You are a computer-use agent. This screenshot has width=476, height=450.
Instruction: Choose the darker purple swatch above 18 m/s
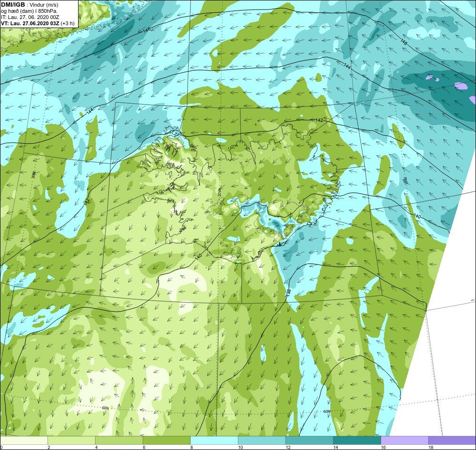tap(452, 440)
